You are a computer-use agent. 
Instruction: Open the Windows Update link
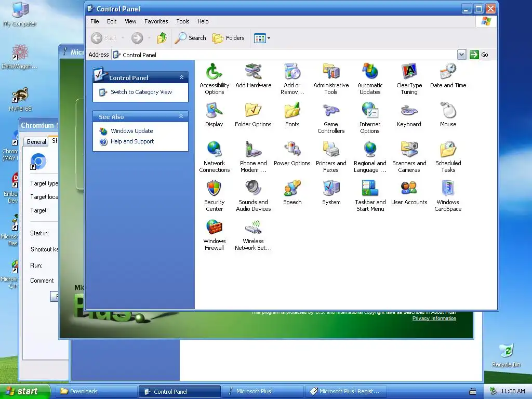131,131
